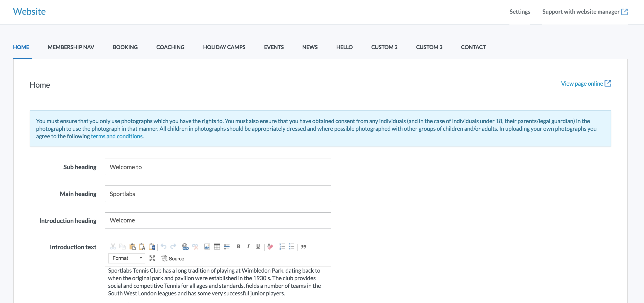Insert a table using the Table icon
This screenshot has height=303, width=644.
pos(217,247)
